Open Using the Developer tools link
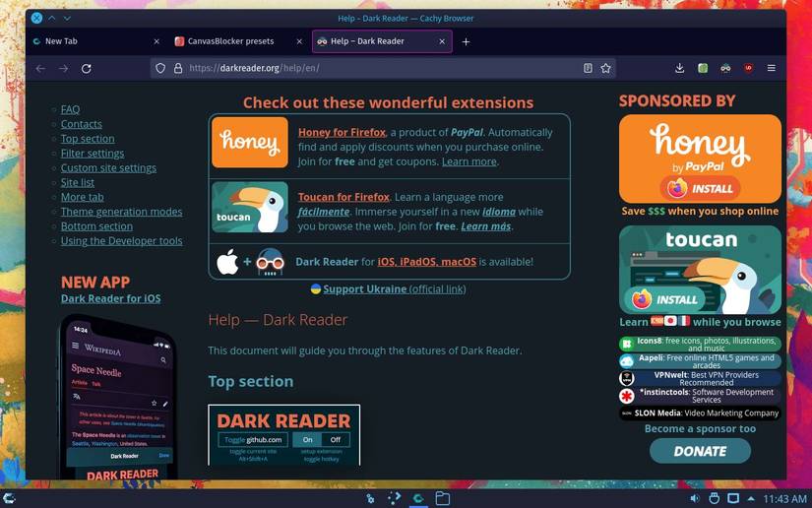Viewport: 812px width, 508px height. (122, 241)
